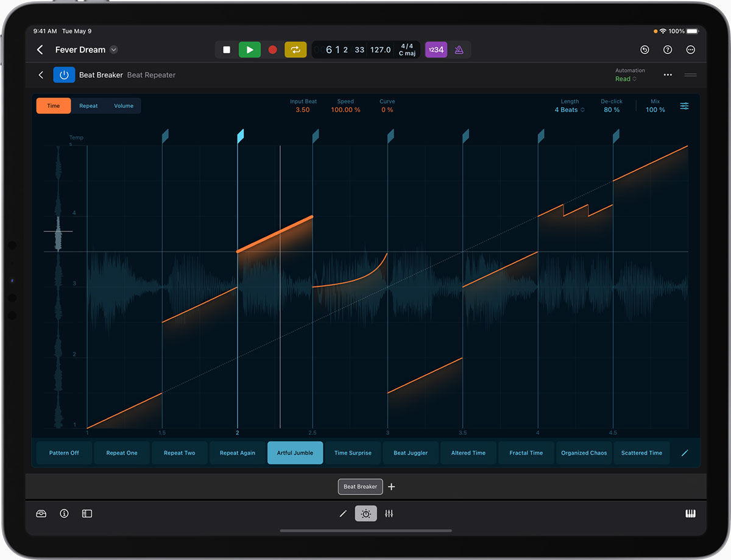Viewport: 731px width, 560px height.
Task: Open the Browser icon in bottom bar
Action: pos(41,514)
